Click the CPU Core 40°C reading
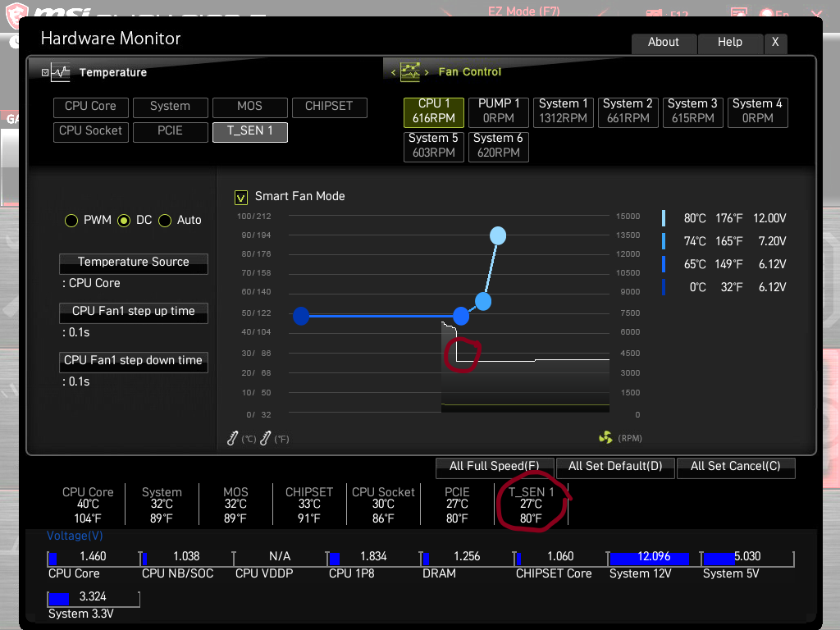The image size is (840, 630). point(88,504)
